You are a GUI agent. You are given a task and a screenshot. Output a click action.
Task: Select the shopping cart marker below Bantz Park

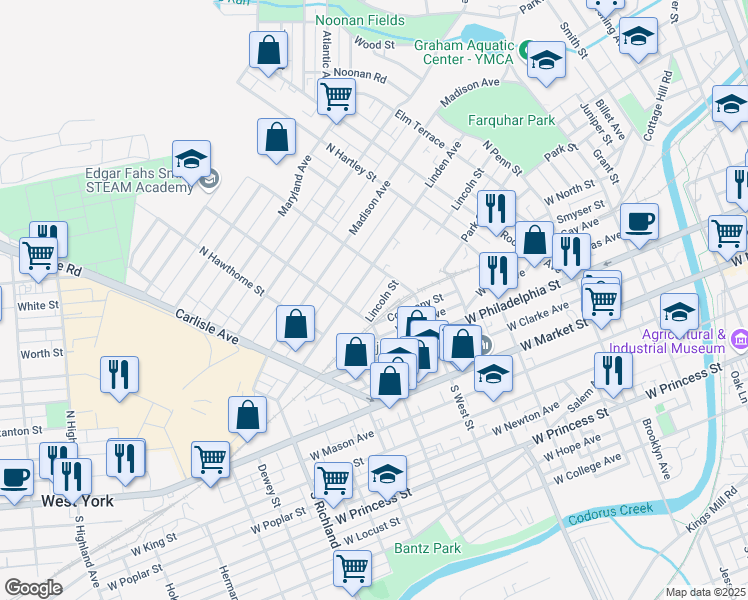[x=352, y=569]
